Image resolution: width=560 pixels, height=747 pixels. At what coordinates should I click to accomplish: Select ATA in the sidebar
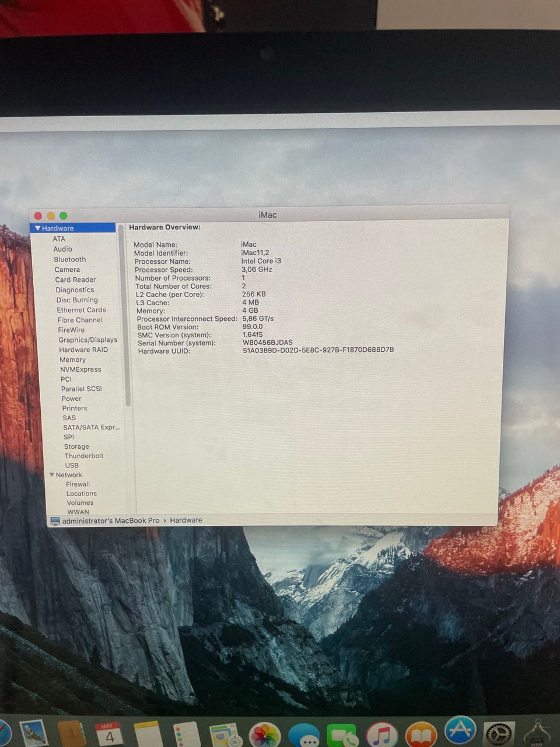pos(59,239)
